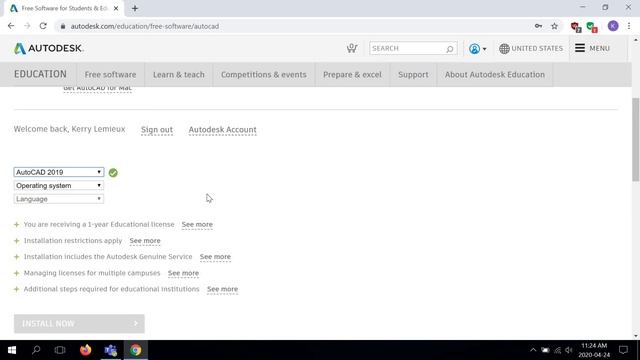This screenshot has width=640, height=360.
Task: Open the AutoCAD 2019 version dropdown
Action: click(x=59, y=172)
